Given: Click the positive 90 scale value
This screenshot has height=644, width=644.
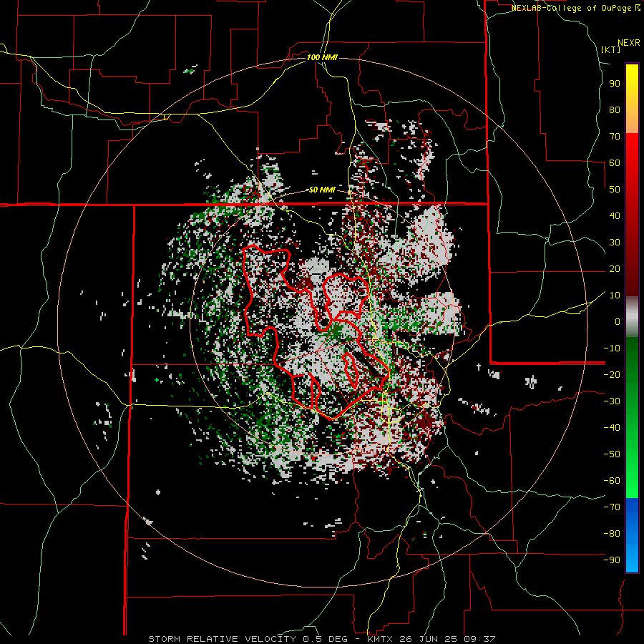Looking at the screenshot, I should (x=615, y=84).
